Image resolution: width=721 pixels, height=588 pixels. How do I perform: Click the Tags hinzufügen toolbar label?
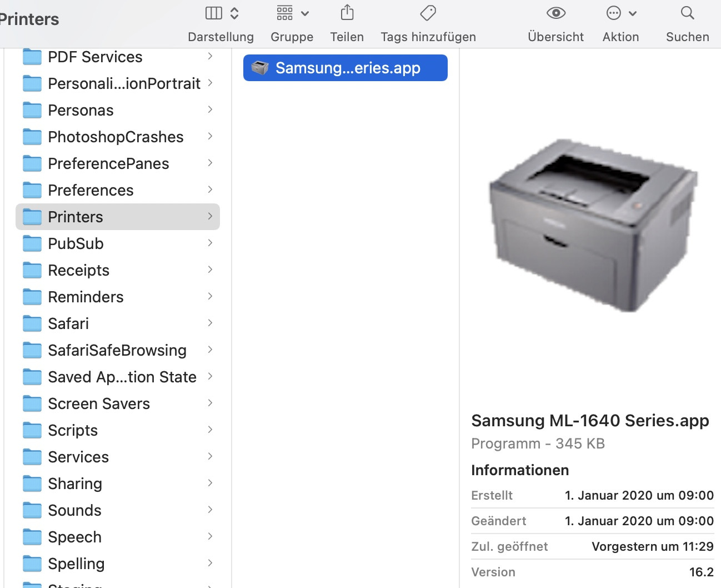428,37
